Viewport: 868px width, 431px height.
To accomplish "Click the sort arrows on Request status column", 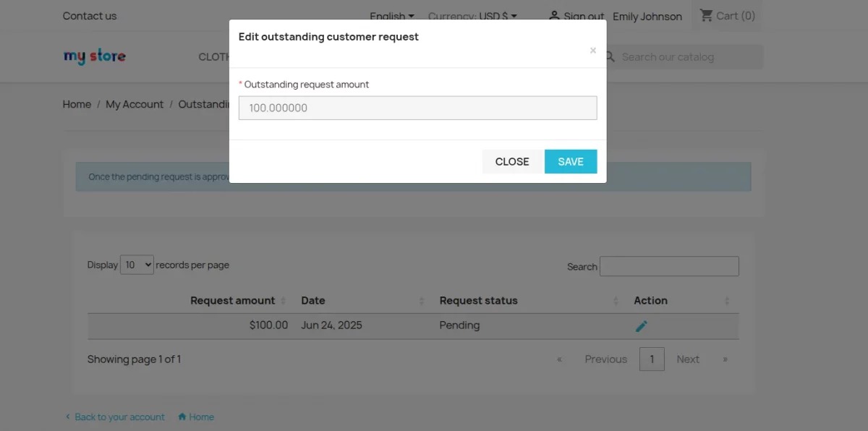I will [616, 301].
